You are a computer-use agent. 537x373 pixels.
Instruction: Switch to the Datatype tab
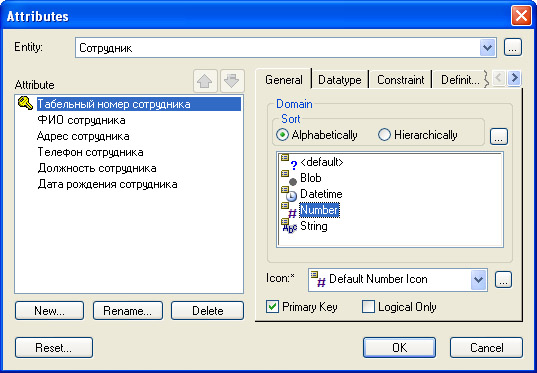(340, 80)
